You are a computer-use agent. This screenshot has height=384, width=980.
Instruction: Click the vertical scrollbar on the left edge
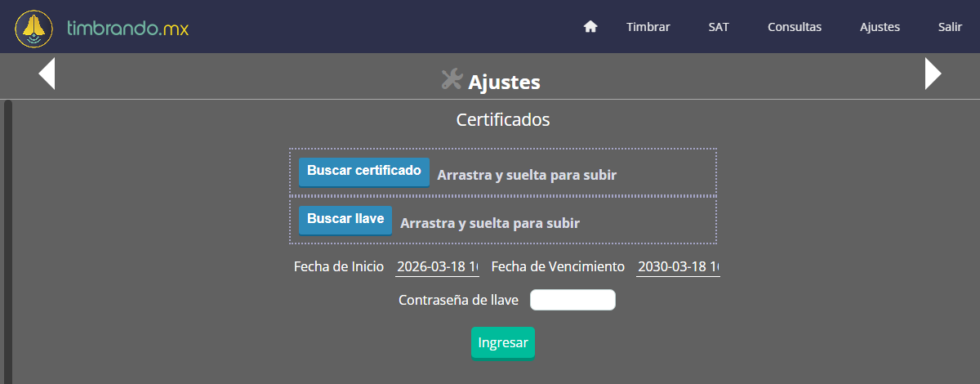click(x=7, y=242)
